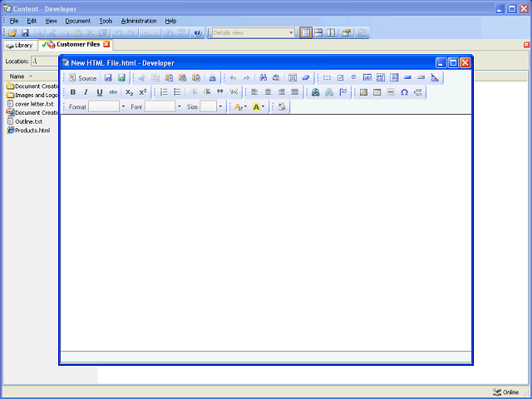Click the stamp icon right of Paste from Word
The height and width of the screenshot is (399, 532).
[x=213, y=77]
